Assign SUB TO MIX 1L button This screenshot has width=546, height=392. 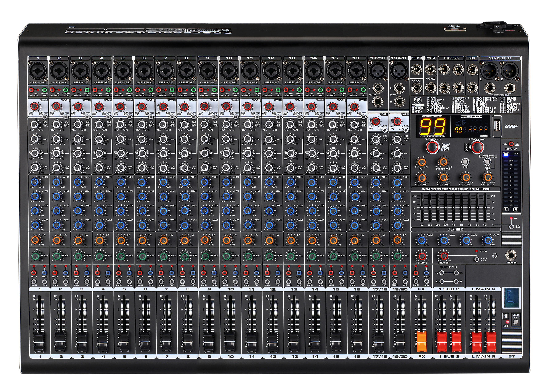[442, 273]
